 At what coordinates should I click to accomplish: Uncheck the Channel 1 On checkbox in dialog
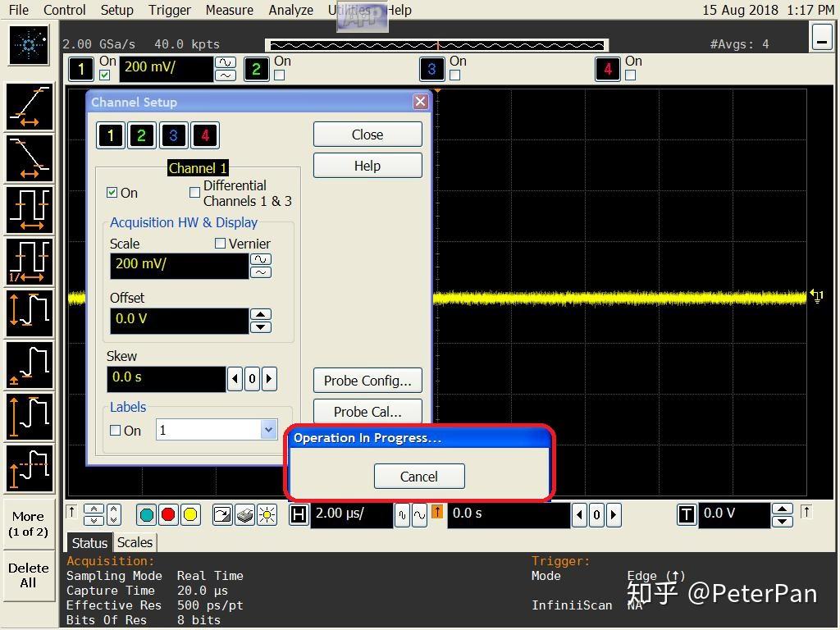(x=112, y=193)
